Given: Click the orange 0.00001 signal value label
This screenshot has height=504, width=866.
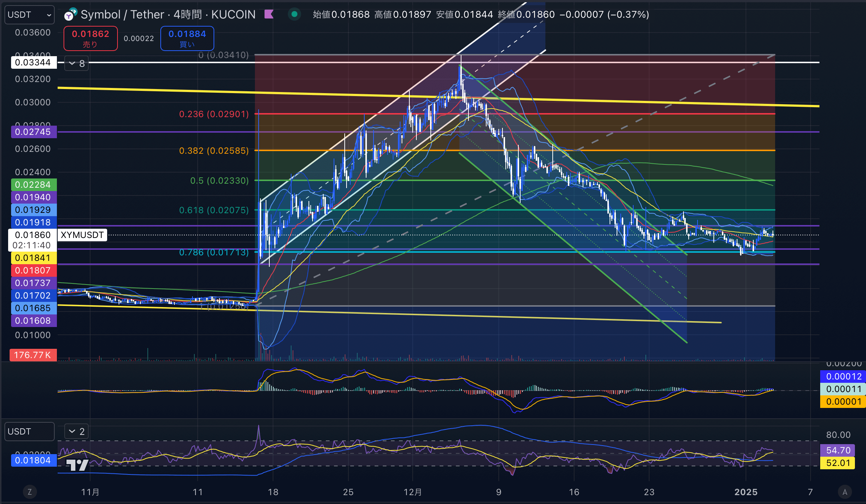Looking at the screenshot, I should (x=843, y=402).
